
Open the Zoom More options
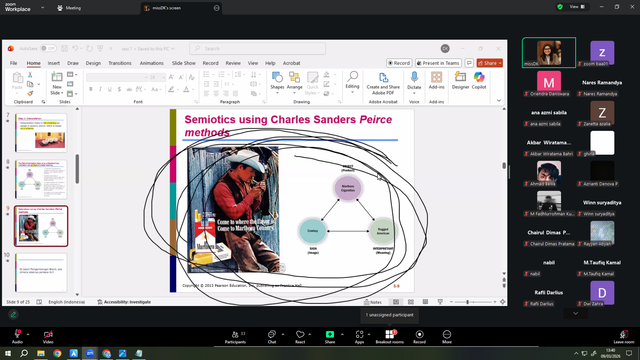447,337
